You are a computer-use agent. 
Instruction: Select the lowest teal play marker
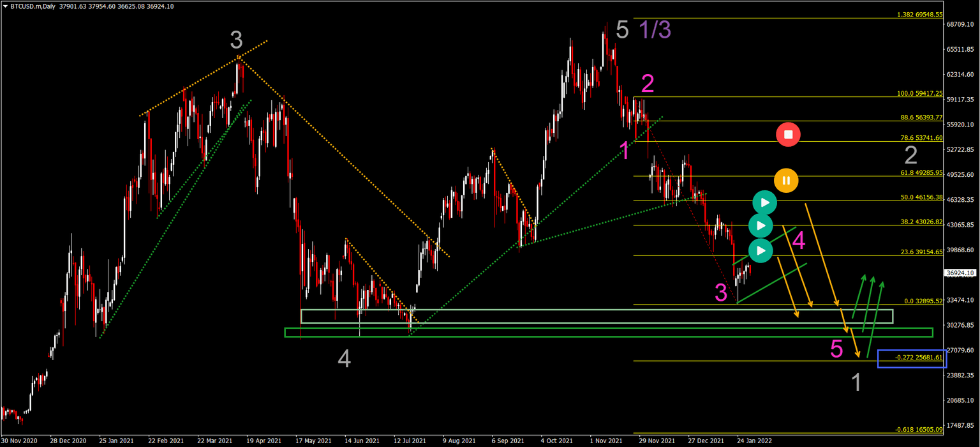click(x=760, y=250)
